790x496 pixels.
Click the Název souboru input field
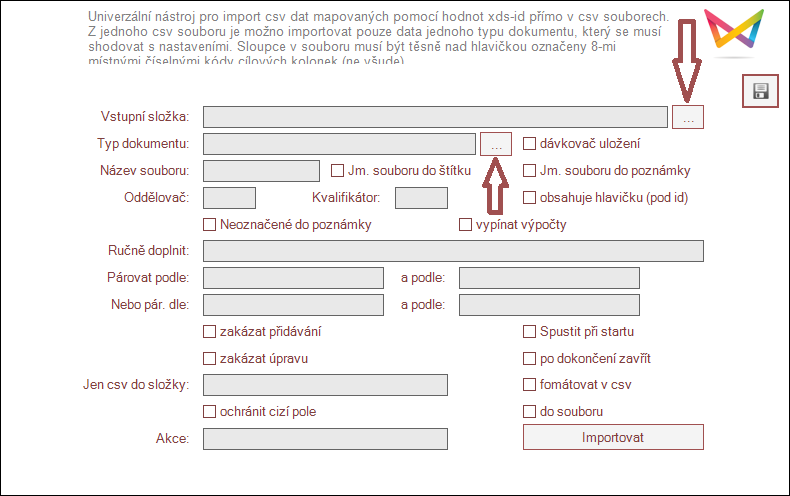(260, 171)
